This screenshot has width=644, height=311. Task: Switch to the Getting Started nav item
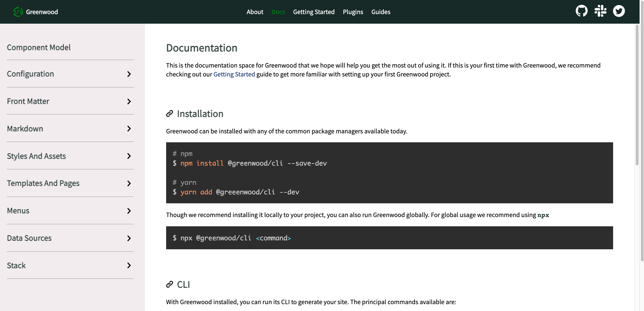tap(314, 12)
